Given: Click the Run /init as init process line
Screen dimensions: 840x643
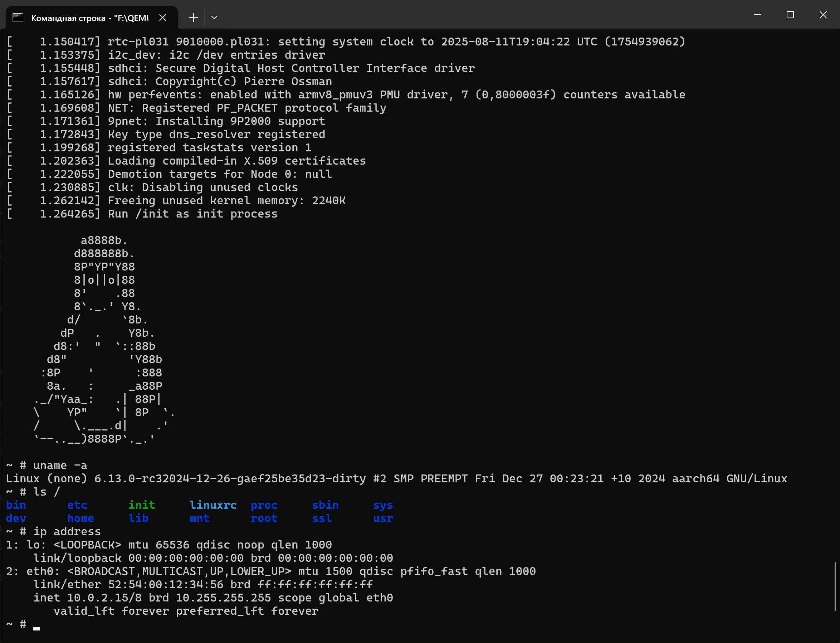Looking at the screenshot, I should (192, 214).
